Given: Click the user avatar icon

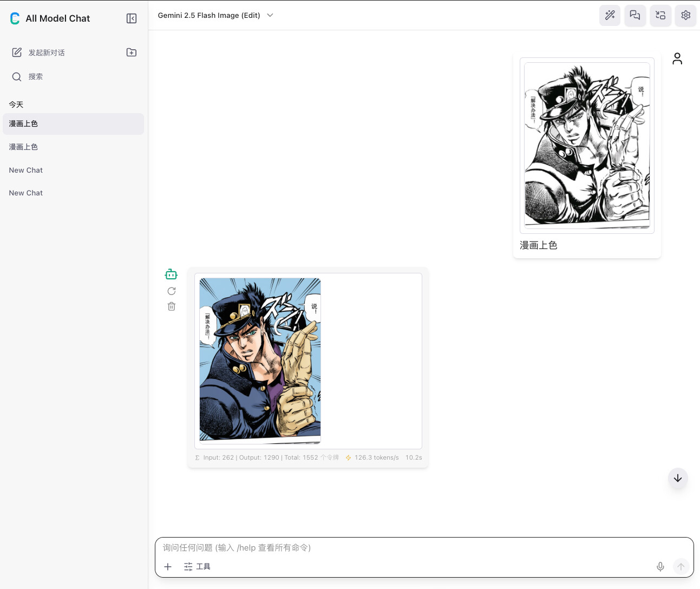Looking at the screenshot, I should [677, 58].
